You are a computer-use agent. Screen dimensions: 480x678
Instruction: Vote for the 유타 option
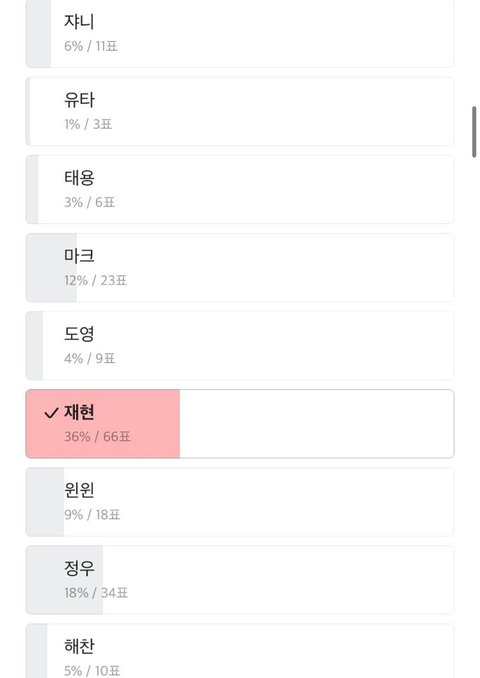[240, 112]
